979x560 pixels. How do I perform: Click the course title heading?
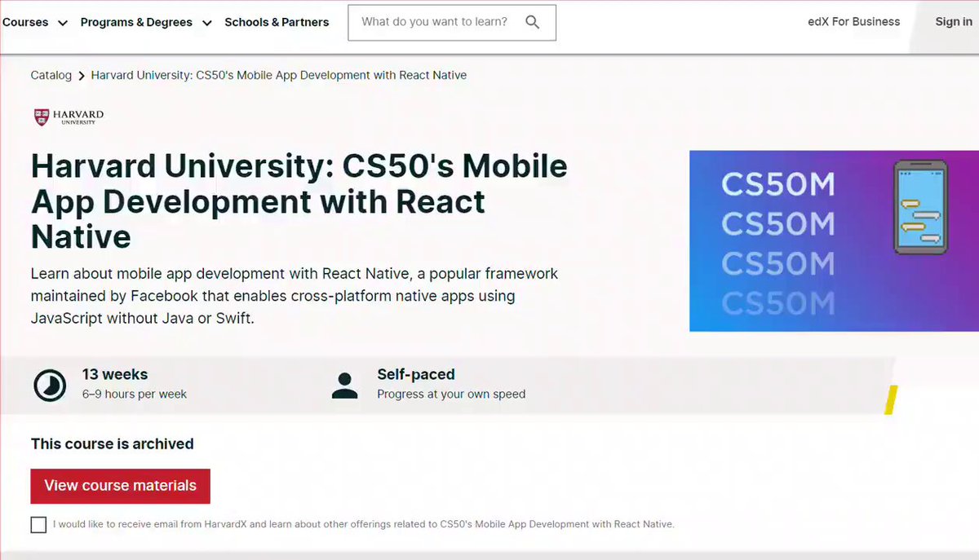point(299,201)
